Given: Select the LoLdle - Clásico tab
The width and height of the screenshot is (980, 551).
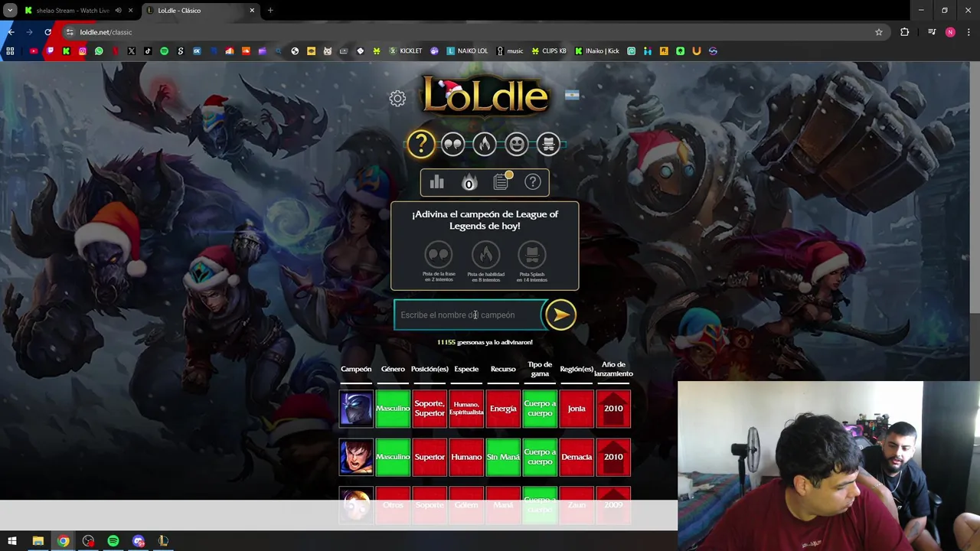Looking at the screenshot, I should (199, 11).
